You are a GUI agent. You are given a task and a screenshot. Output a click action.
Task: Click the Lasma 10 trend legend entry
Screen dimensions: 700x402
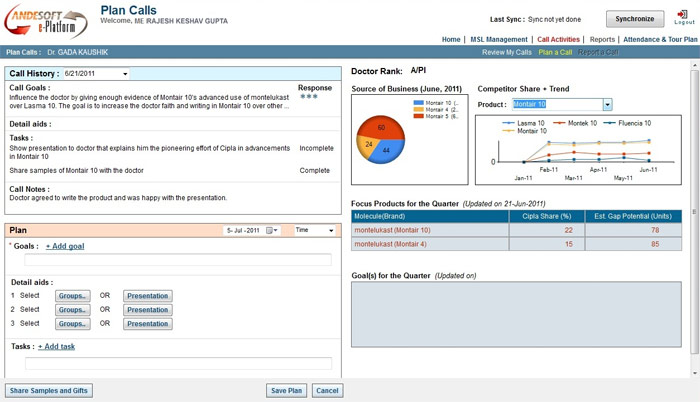click(x=523, y=123)
